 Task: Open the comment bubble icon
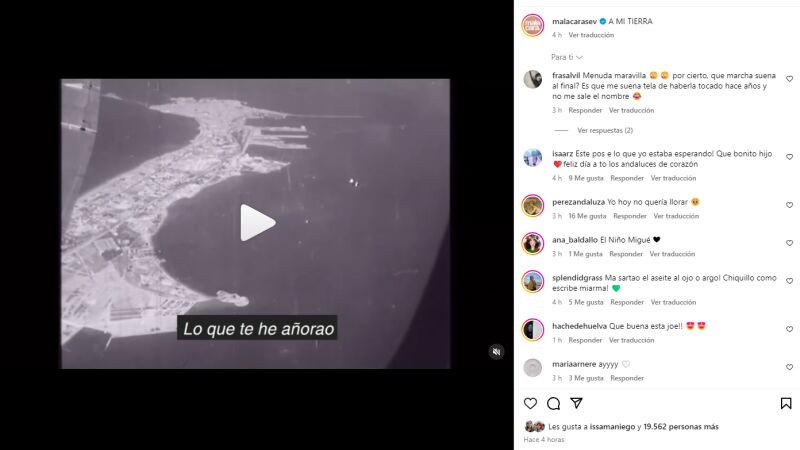(x=554, y=404)
